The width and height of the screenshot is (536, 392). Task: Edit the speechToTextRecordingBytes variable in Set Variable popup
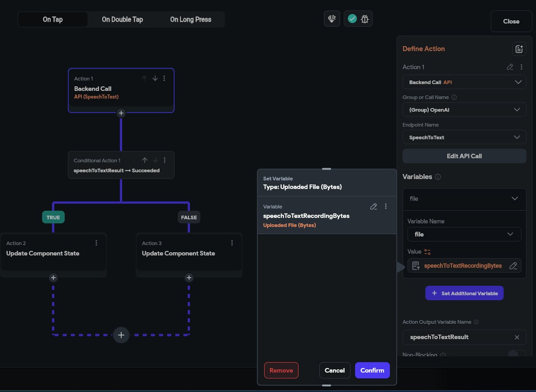[373, 207]
